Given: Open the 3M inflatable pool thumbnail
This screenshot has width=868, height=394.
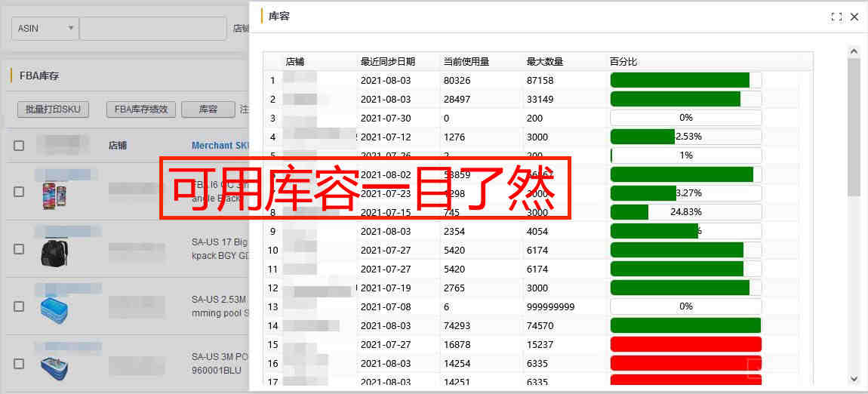Looking at the screenshot, I should coord(55,368).
